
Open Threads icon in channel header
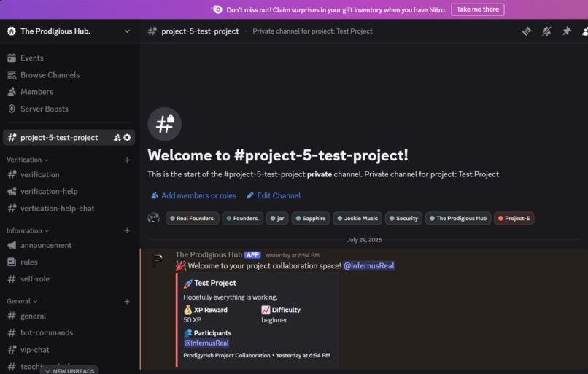pos(527,31)
